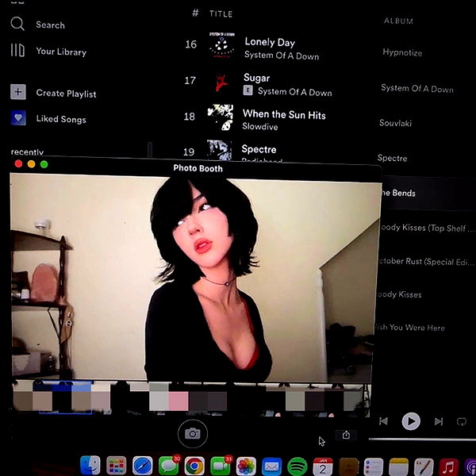Open Calendar showing JAN 2 in Dock
Viewport: 476px width, 476px height.
click(323, 466)
